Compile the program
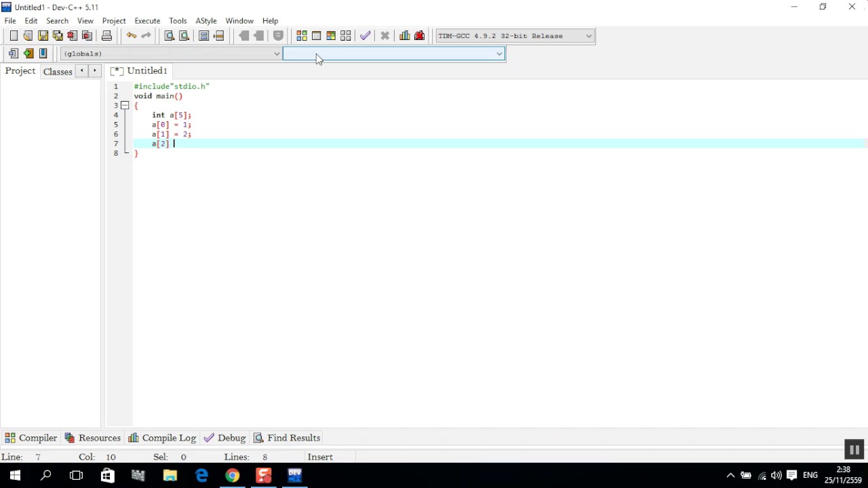The height and width of the screenshot is (488, 868). 302,36
